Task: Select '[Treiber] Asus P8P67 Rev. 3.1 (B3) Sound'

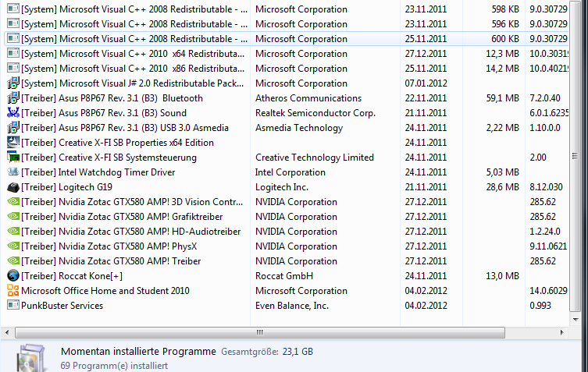Action: coord(104,113)
